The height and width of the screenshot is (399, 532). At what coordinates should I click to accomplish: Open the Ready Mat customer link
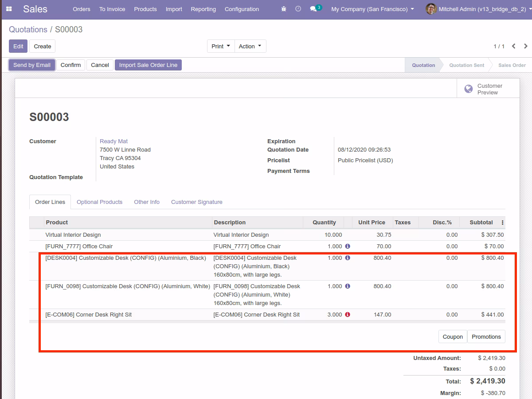[x=113, y=141]
